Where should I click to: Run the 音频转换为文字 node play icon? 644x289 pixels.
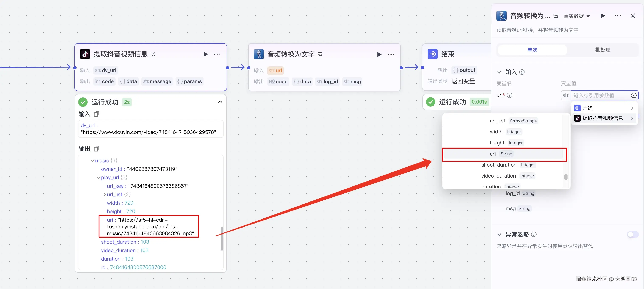[x=379, y=54]
